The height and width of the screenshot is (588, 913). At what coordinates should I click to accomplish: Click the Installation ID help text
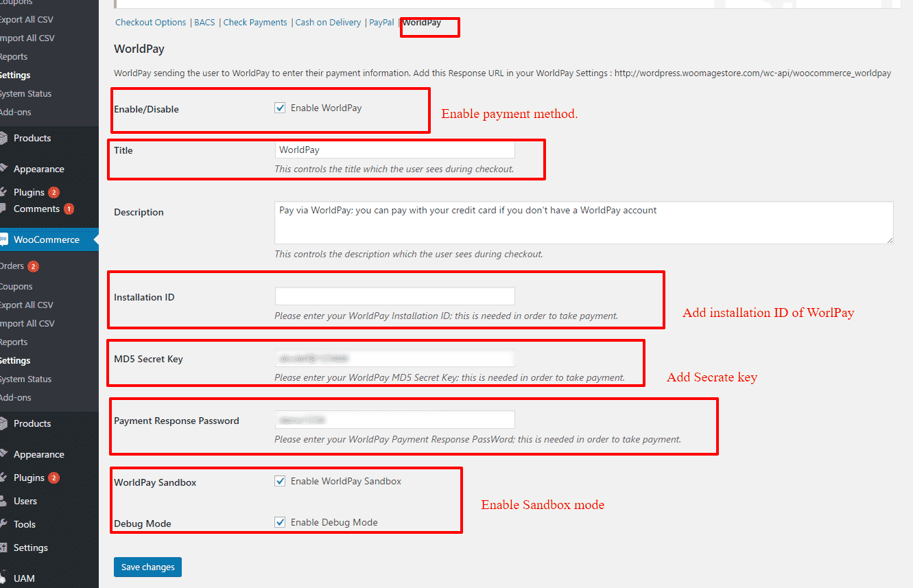[x=447, y=316]
